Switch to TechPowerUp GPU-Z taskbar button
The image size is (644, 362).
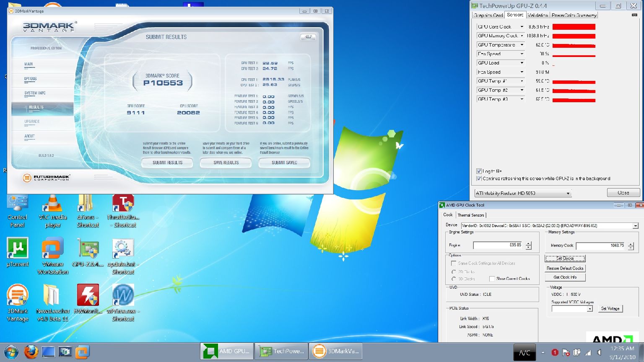tap(281, 351)
